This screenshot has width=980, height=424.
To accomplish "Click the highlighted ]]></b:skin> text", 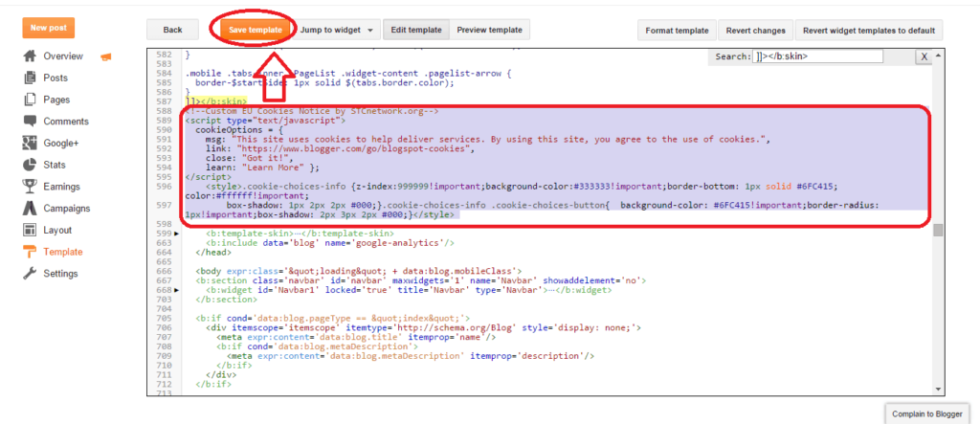I will click(x=216, y=100).
